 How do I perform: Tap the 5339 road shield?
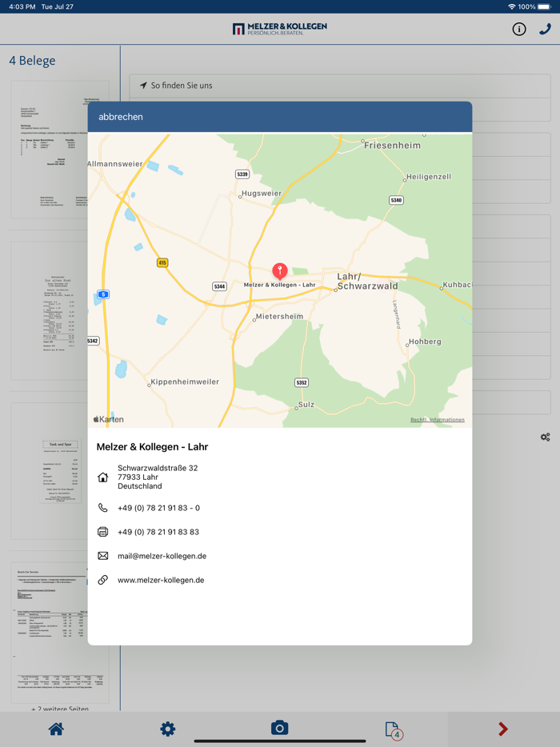242,174
